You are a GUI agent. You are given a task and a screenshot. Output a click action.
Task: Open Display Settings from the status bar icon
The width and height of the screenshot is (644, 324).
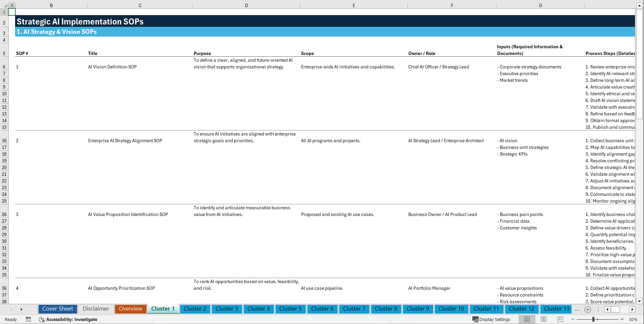tap(491, 319)
